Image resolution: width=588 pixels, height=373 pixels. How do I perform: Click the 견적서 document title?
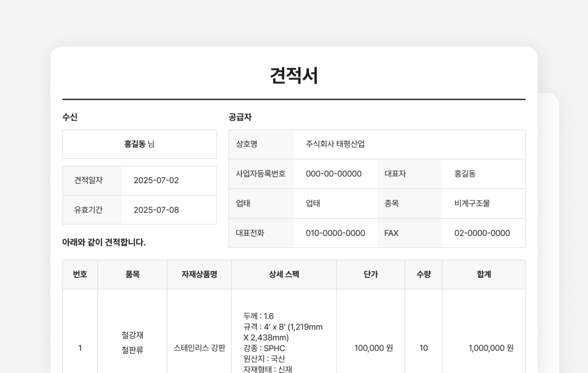tap(294, 76)
